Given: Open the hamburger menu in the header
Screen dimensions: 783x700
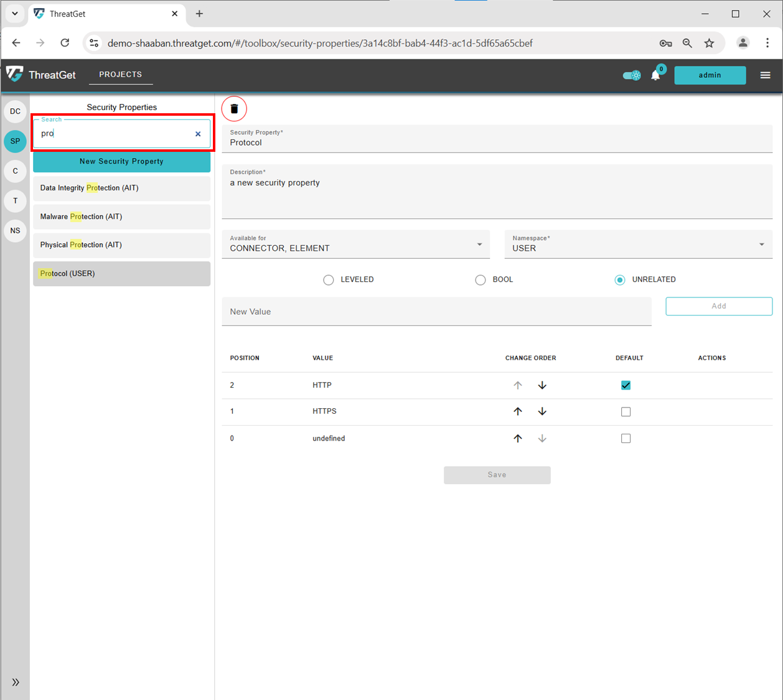Looking at the screenshot, I should 766,75.
